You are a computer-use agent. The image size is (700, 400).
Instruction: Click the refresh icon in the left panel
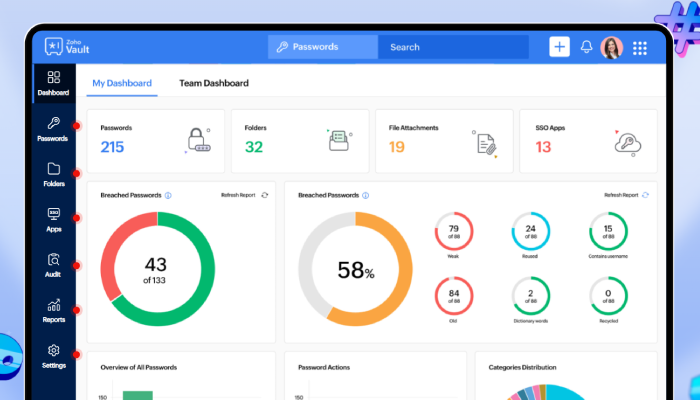click(x=265, y=195)
